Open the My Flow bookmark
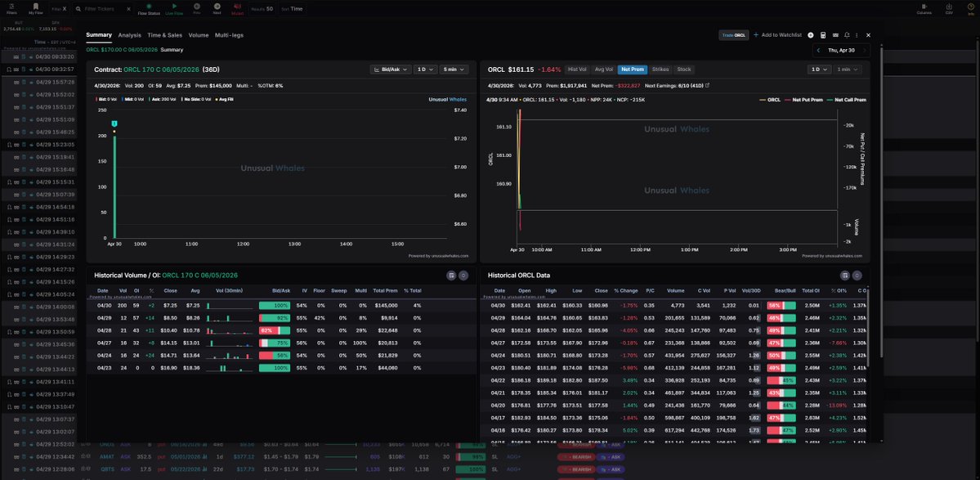This screenshot has height=480, width=980. (36, 9)
